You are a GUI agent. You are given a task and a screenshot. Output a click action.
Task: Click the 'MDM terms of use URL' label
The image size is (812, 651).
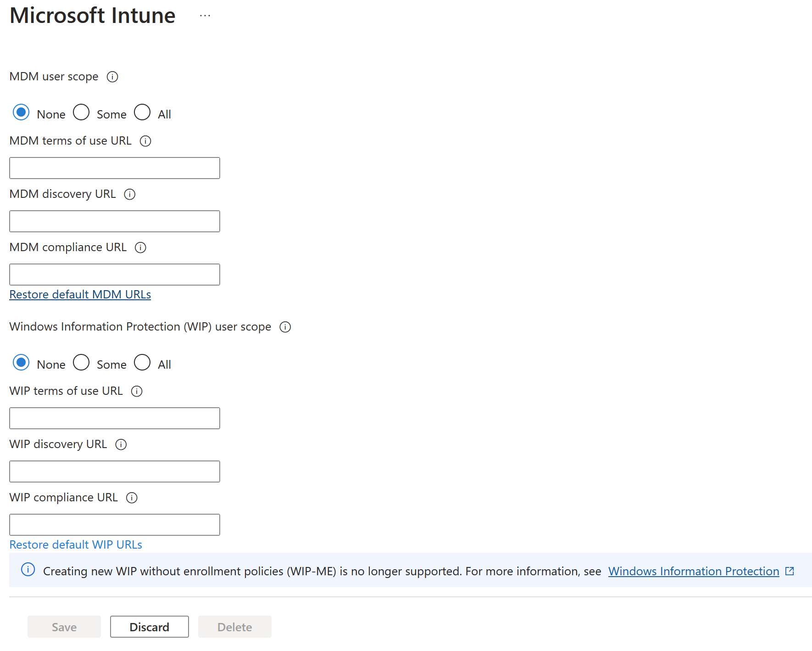(71, 141)
